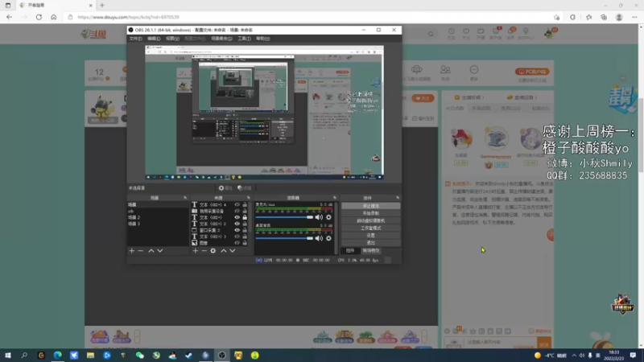Viewport: 644px width, 362px height.
Task: Open Steam from the taskbar
Action: (x=189, y=356)
